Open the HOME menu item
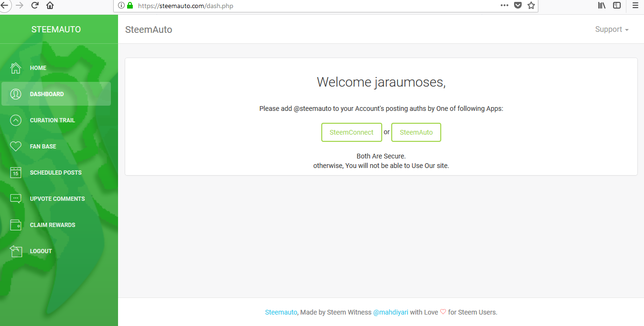The image size is (644, 326). click(x=56, y=68)
